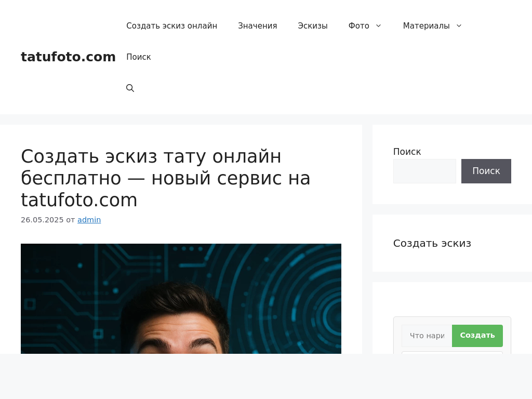The image size is (532, 399).
Task: Click the article headline Создать эскиз тату онлайн
Action: click(166, 178)
